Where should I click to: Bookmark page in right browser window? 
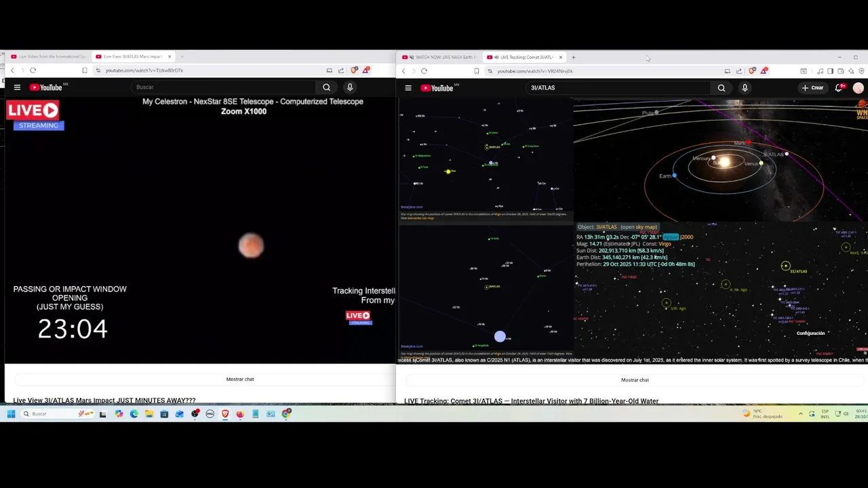click(x=476, y=71)
